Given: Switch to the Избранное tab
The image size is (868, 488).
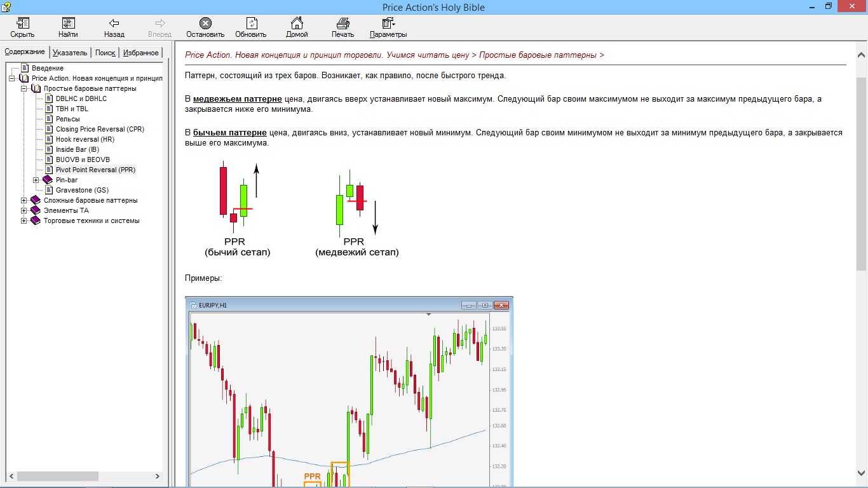Looking at the screenshot, I should tap(141, 53).
